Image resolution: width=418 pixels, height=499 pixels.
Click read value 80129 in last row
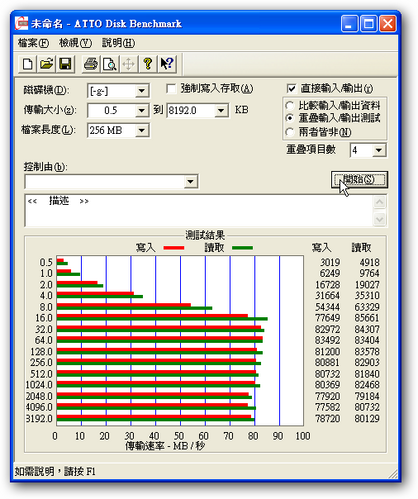tap(367, 419)
